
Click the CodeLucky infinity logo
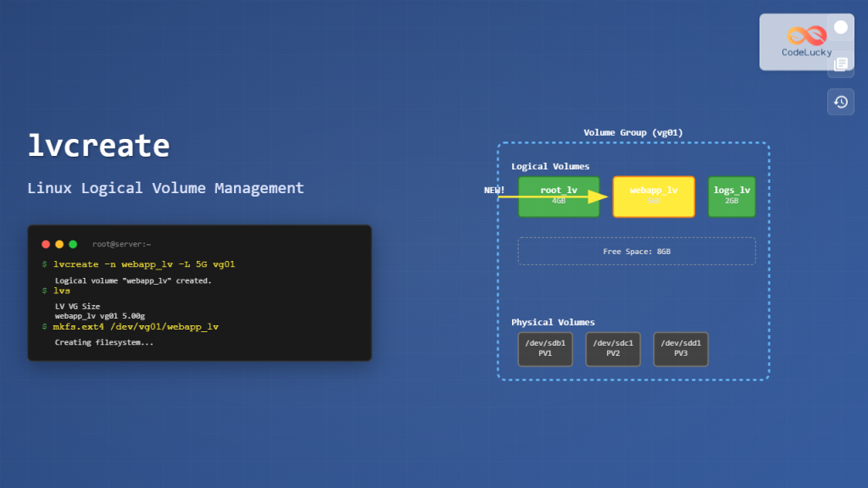806,36
